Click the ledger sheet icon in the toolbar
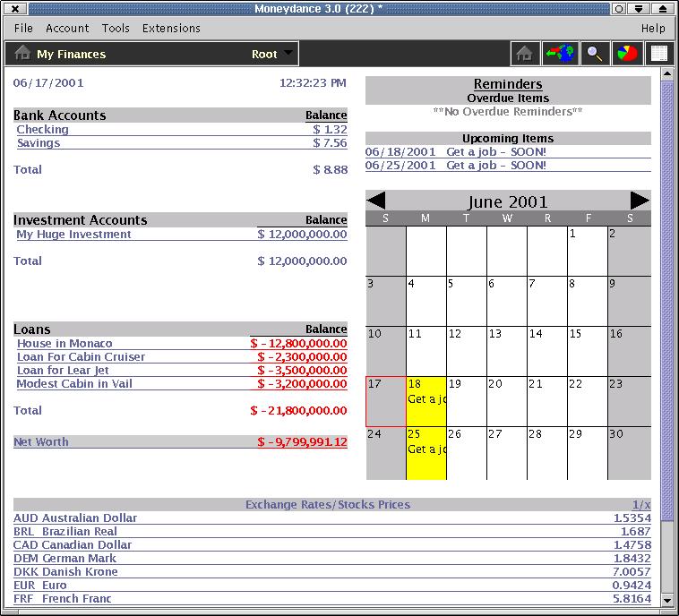 tap(659, 54)
